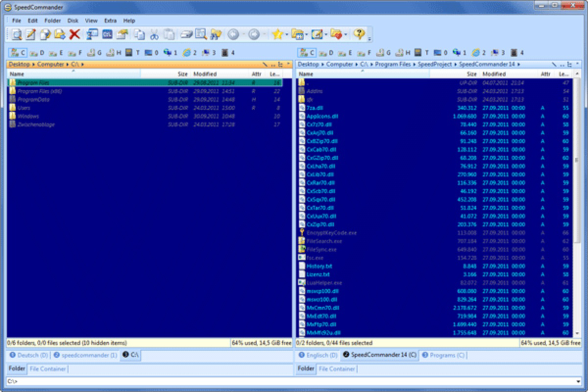588x392 pixels.
Task: Open the command prompt toolbar icon
Action: click(x=107, y=34)
